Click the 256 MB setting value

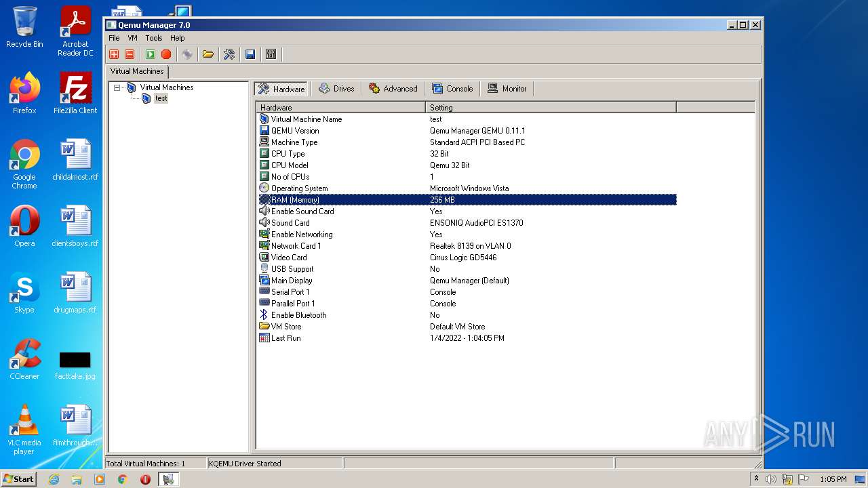pyautogui.click(x=442, y=200)
